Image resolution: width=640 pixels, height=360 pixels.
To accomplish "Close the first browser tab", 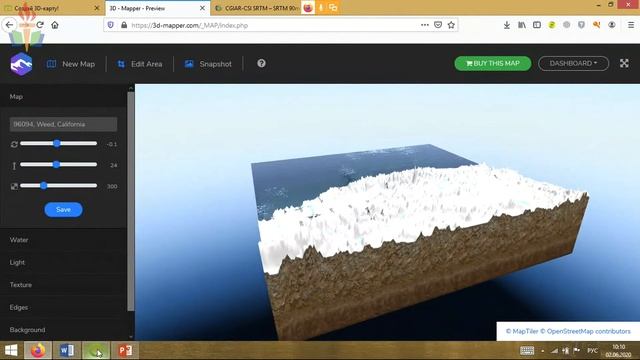I will coord(97,8).
